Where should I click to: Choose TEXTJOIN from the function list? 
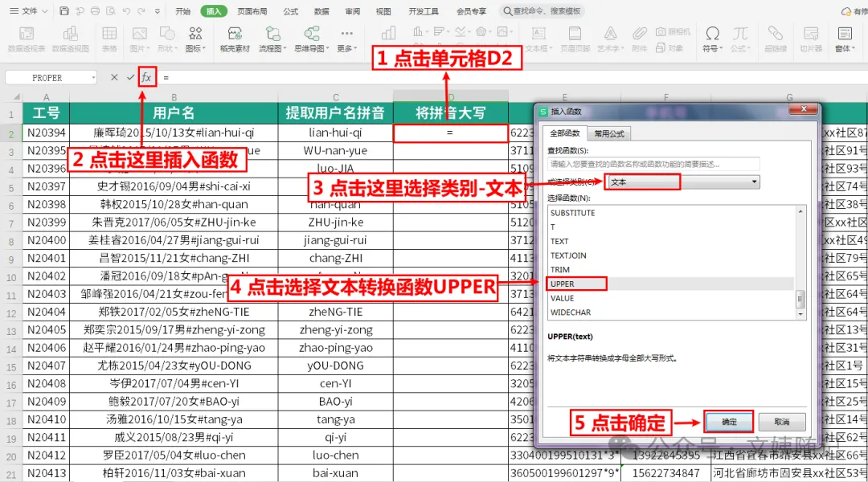(670, 255)
